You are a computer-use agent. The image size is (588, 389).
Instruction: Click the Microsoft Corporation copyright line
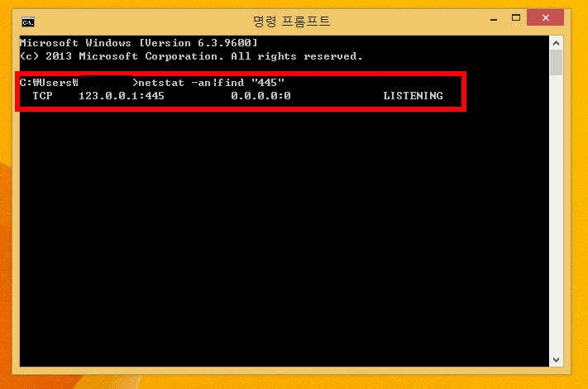coord(191,56)
